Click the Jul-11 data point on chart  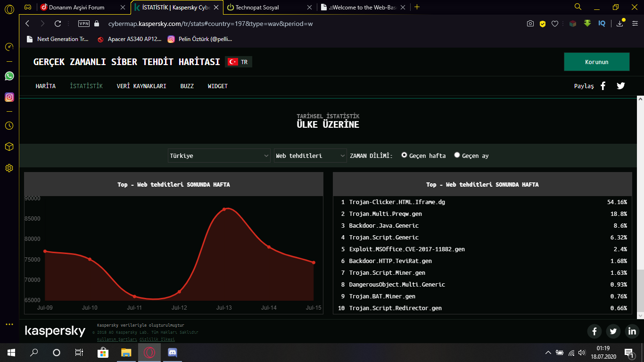(134, 296)
